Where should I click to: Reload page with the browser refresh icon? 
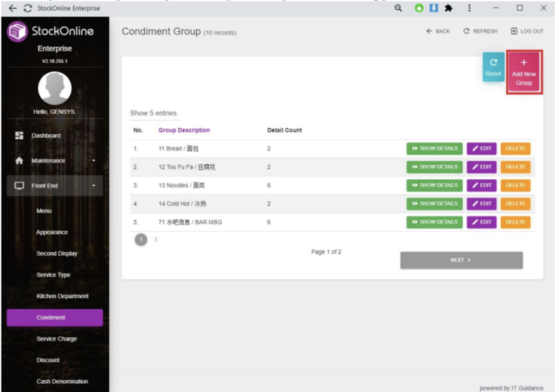[27, 8]
